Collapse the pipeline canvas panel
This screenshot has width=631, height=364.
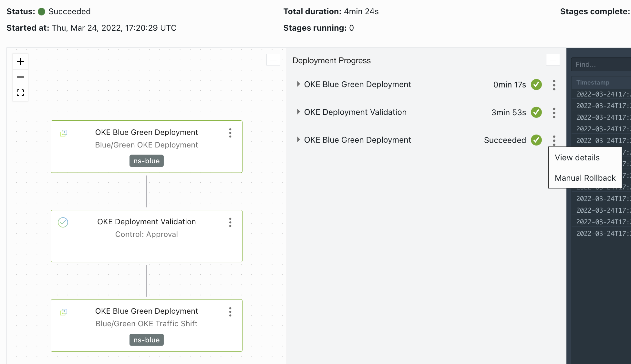[x=273, y=60]
